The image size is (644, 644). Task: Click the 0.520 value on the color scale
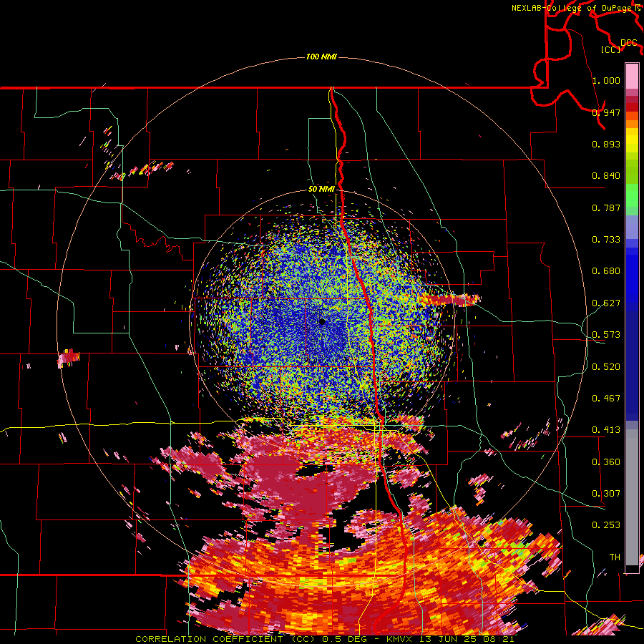click(x=606, y=367)
